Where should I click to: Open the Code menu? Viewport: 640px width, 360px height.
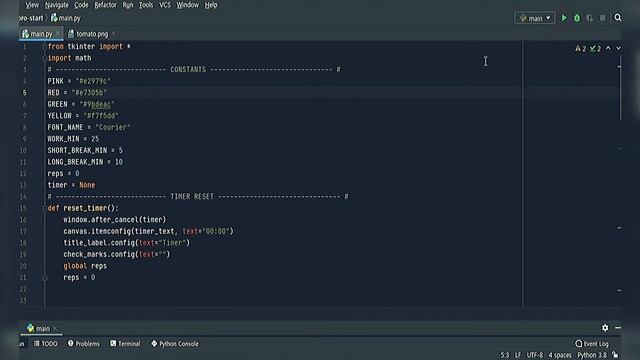[81, 5]
